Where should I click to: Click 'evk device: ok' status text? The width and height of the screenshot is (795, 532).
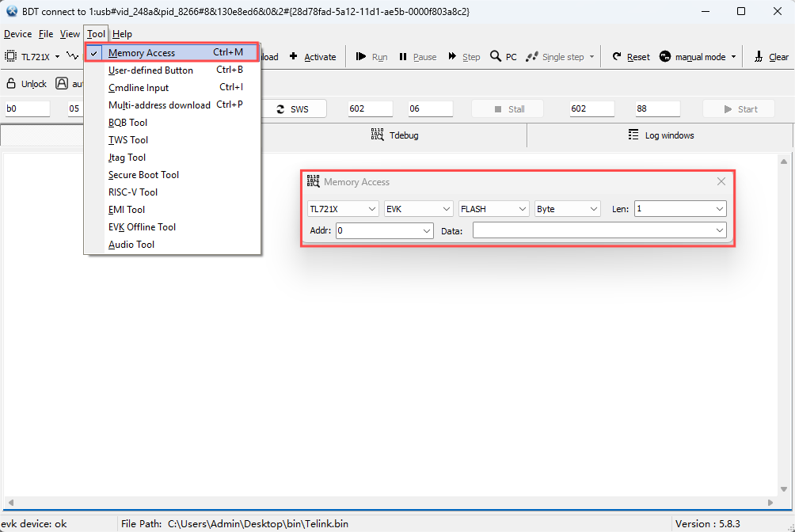click(34, 524)
